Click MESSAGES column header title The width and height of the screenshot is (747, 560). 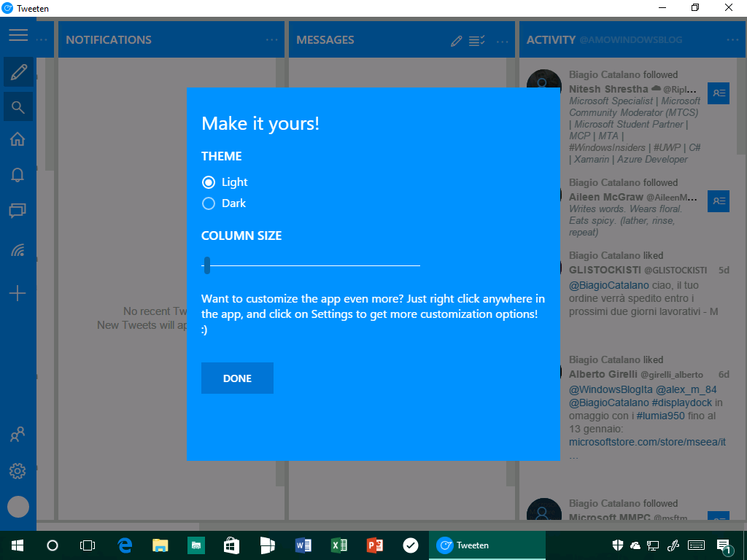(x=325, y=40)
